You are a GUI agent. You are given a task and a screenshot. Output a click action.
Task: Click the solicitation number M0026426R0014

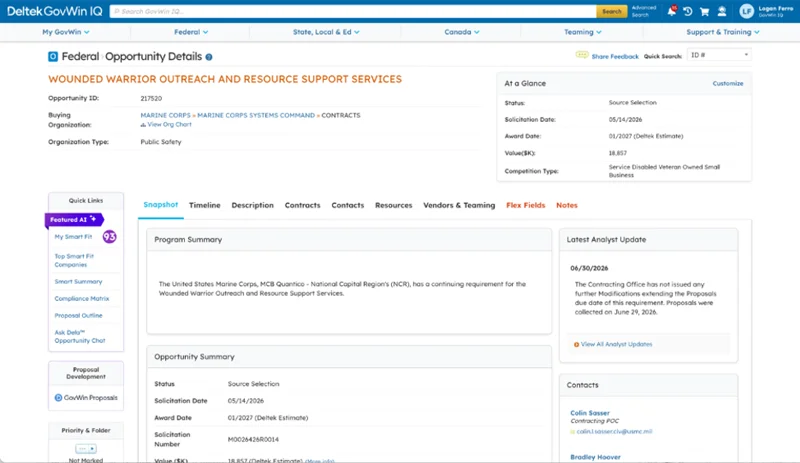253,440
